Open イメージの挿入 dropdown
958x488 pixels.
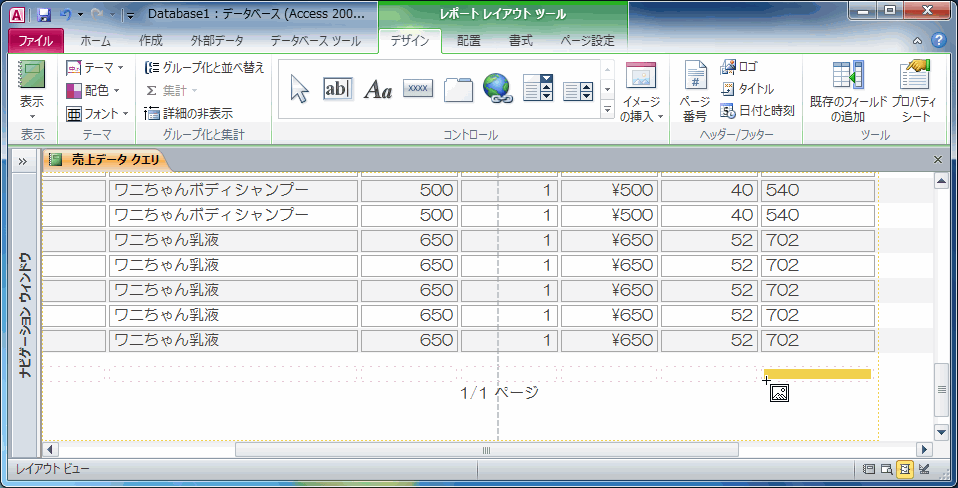[640, 92]
